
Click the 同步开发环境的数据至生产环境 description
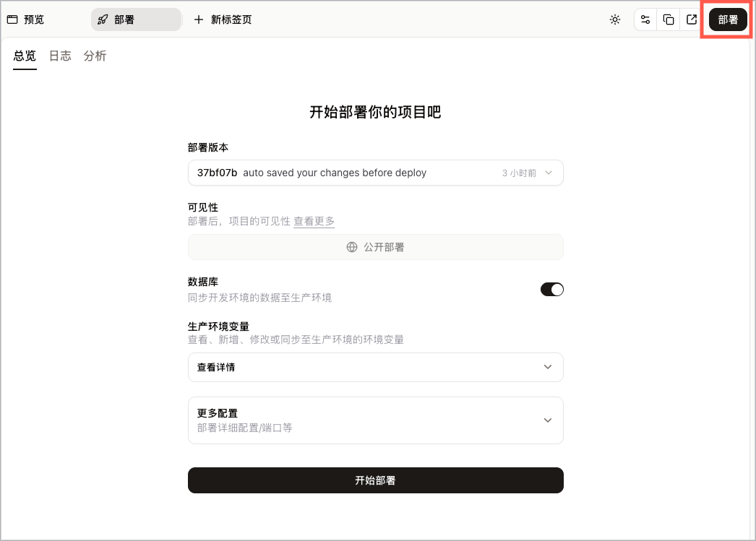260,298
